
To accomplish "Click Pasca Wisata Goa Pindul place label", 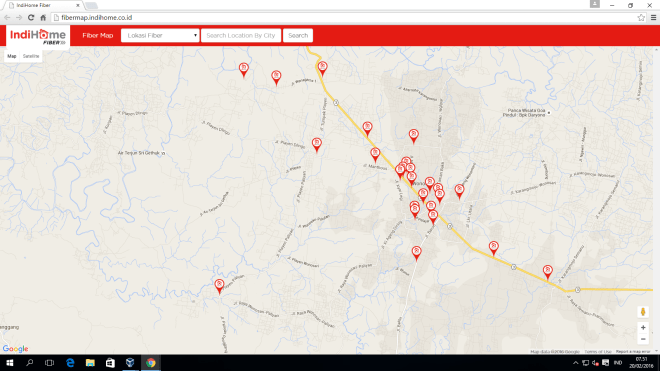I will click(x=524, y=113).
